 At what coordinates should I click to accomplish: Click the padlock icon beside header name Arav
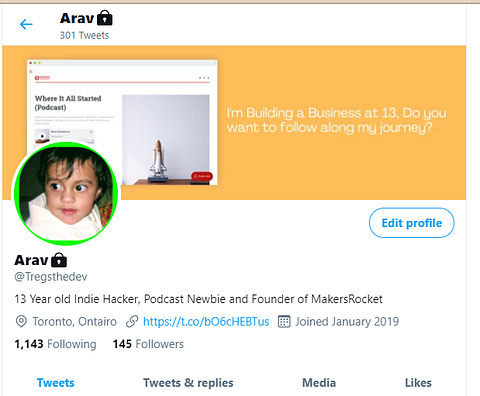click(x=105, y=18)
